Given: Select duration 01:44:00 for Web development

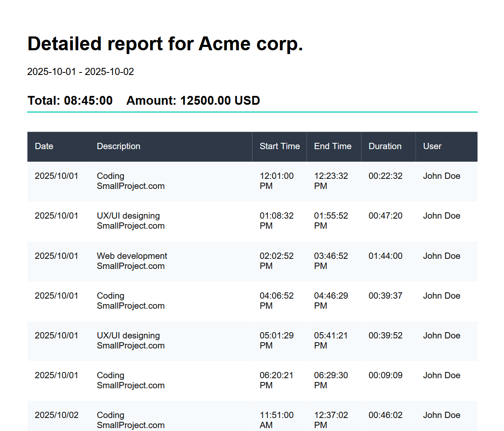Looking at the screenshot, I should (385, 256).
